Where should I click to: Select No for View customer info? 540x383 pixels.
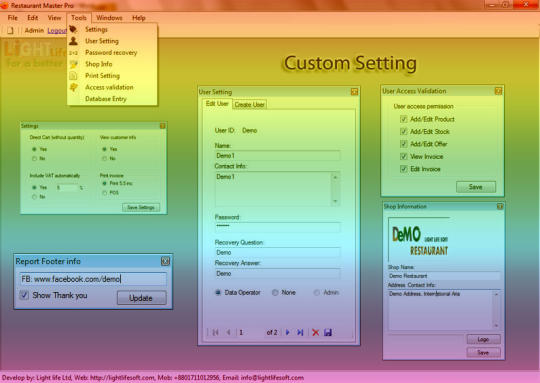(104, 158)
